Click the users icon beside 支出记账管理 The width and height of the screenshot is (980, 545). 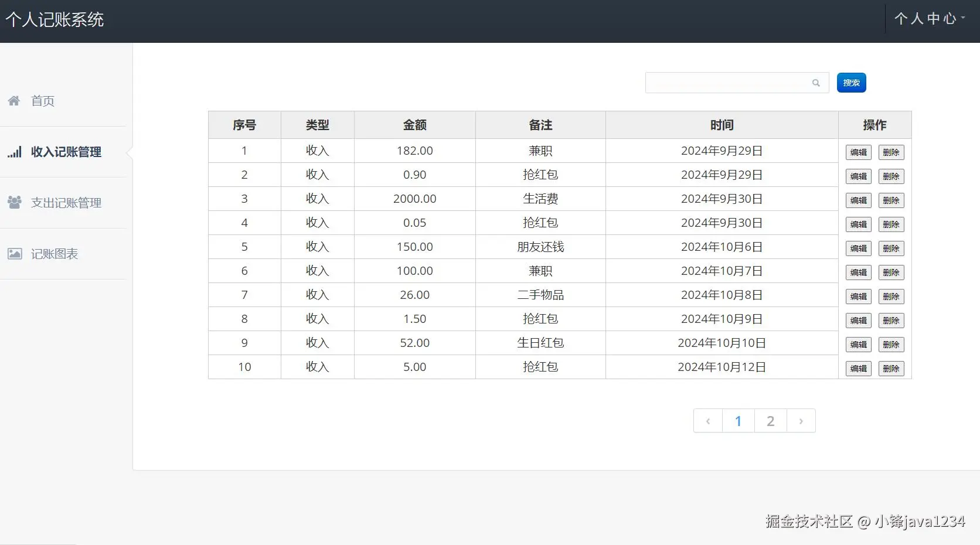click(14, 203)
